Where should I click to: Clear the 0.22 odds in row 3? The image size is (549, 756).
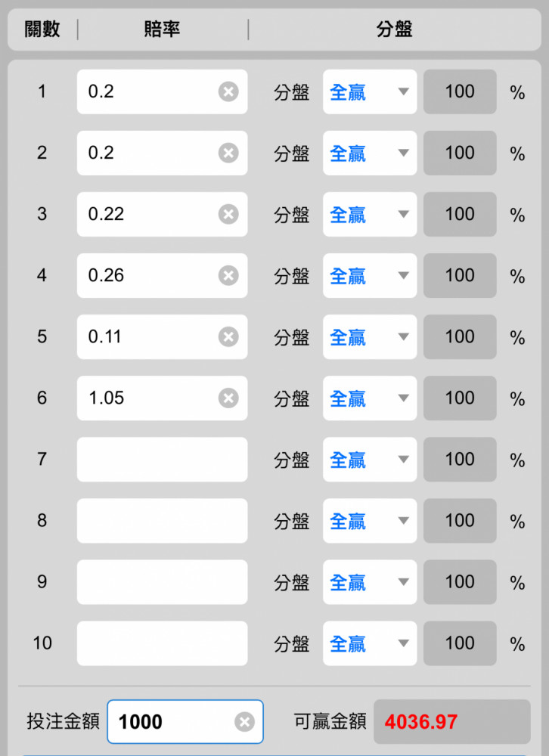(228, 214)
